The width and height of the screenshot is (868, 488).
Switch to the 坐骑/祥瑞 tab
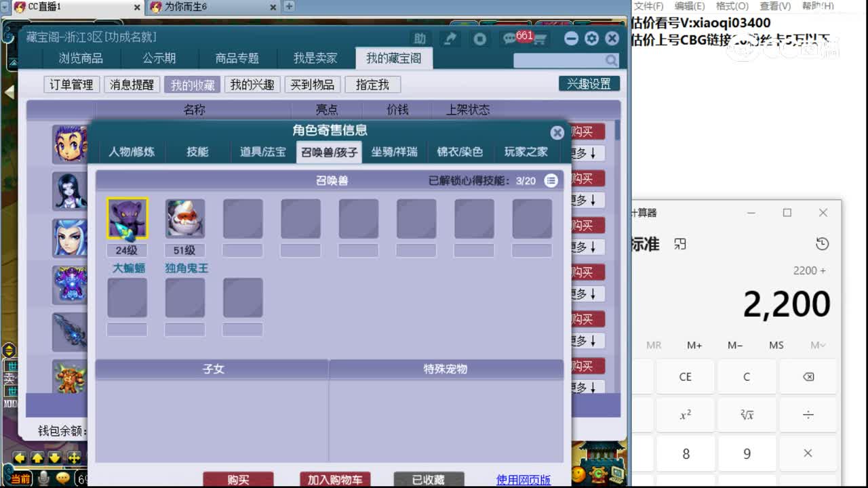click(394, 153)
